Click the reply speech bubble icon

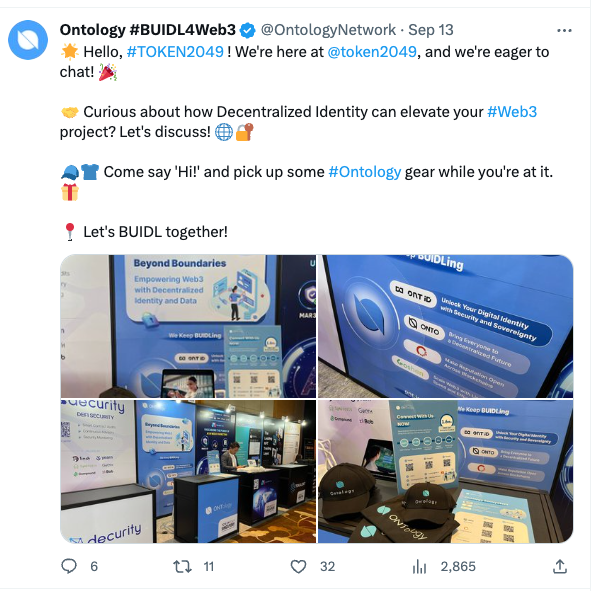click(x=69, y=566)
